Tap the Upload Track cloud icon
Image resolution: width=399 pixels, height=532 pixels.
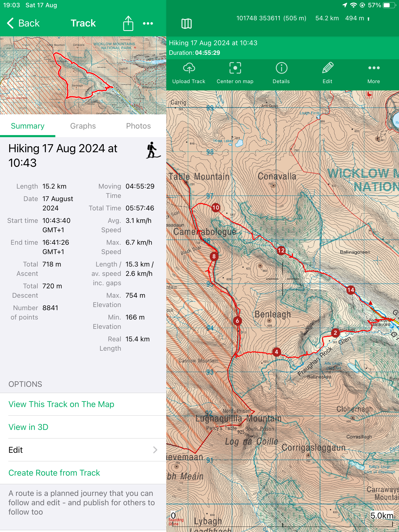tap(189, 68)
